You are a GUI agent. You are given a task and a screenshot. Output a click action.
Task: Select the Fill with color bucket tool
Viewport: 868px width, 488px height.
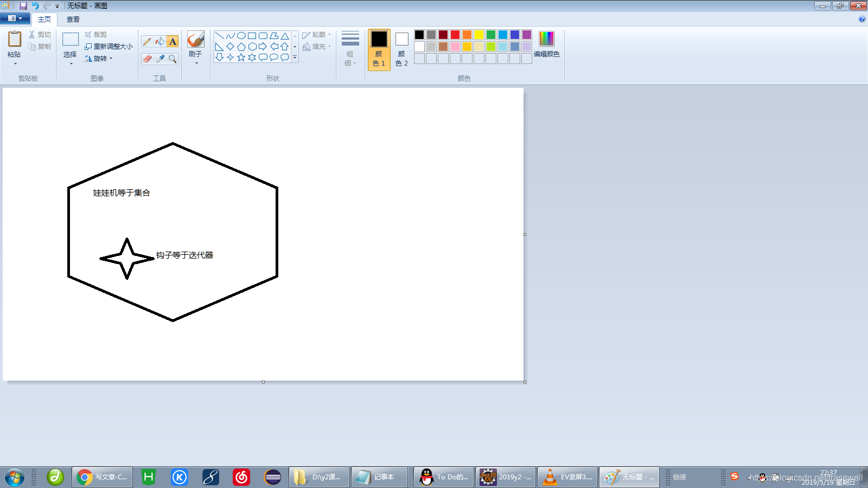pyautogui.click(x=160, y=42)
